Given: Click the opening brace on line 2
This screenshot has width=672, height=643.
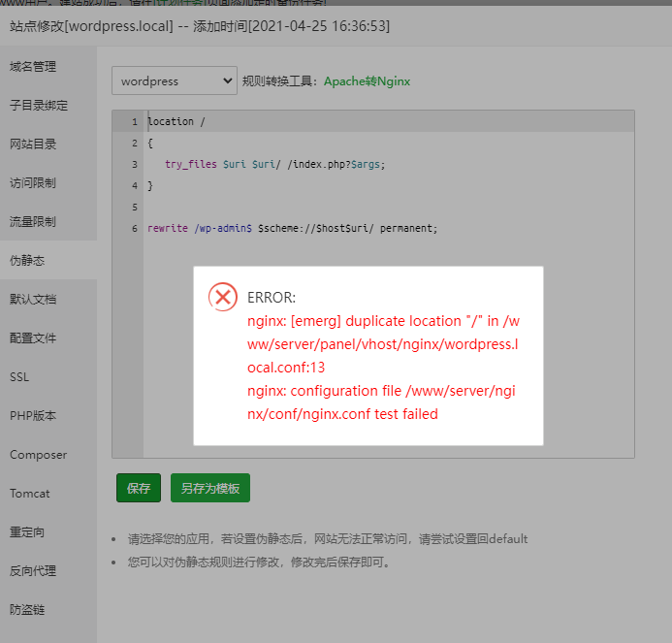Looking at the screenshot, I should (150, 143).
